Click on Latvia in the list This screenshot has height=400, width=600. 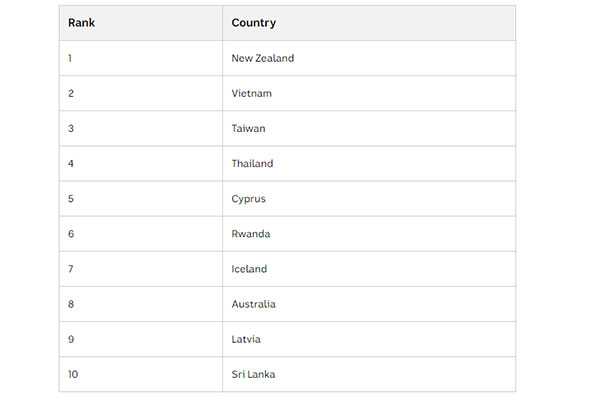tap(247, 339)
